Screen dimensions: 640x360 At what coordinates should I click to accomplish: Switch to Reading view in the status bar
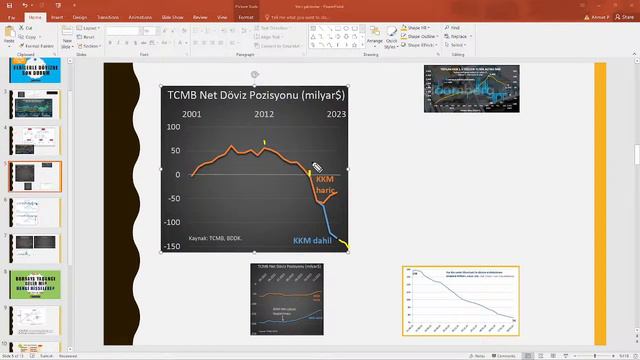(x=553, y=356)
